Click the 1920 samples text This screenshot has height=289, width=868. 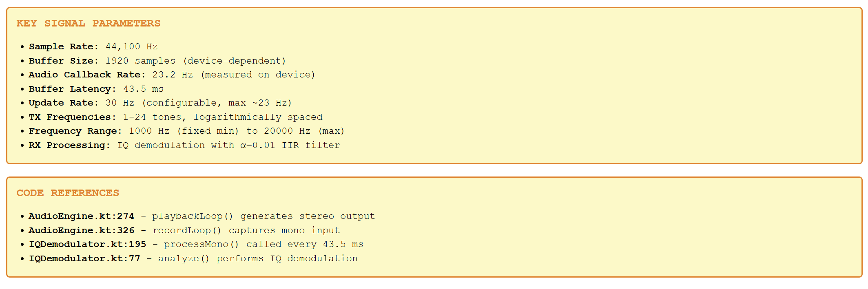[x=140, y=61]
